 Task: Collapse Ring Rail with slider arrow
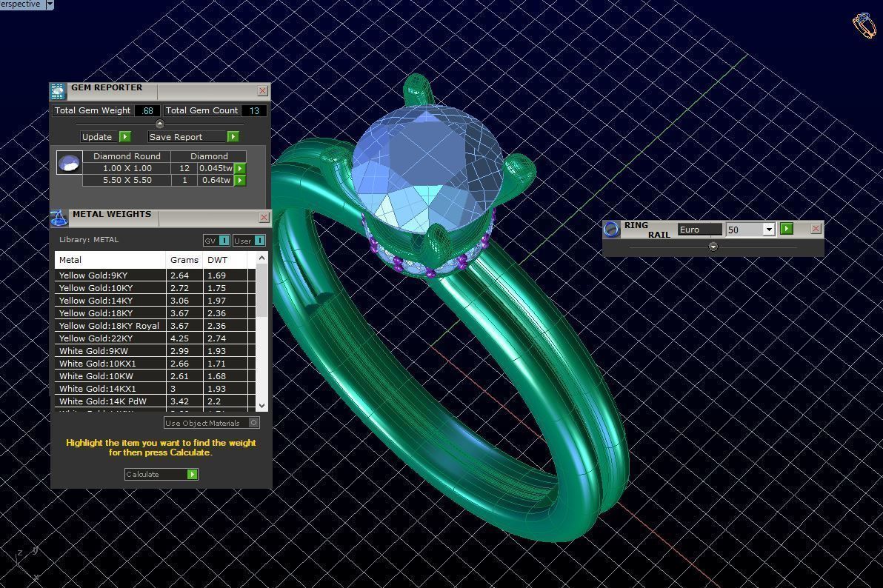coord(713,247)
